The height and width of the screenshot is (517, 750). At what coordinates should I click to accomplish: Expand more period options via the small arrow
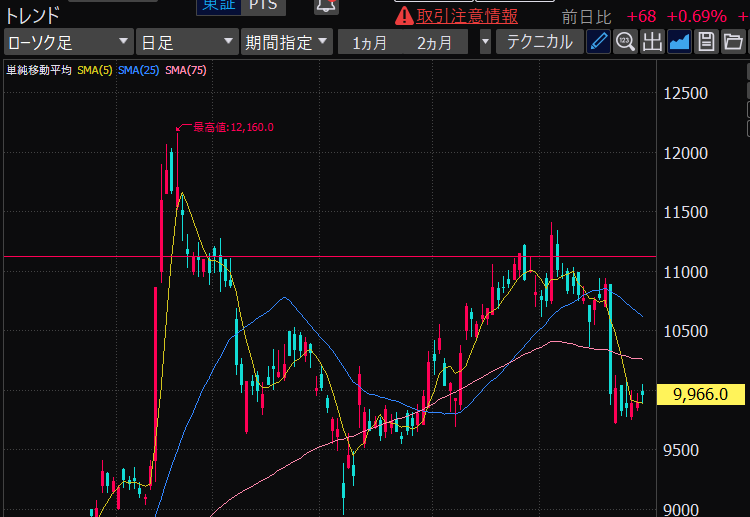pos(485,42)
